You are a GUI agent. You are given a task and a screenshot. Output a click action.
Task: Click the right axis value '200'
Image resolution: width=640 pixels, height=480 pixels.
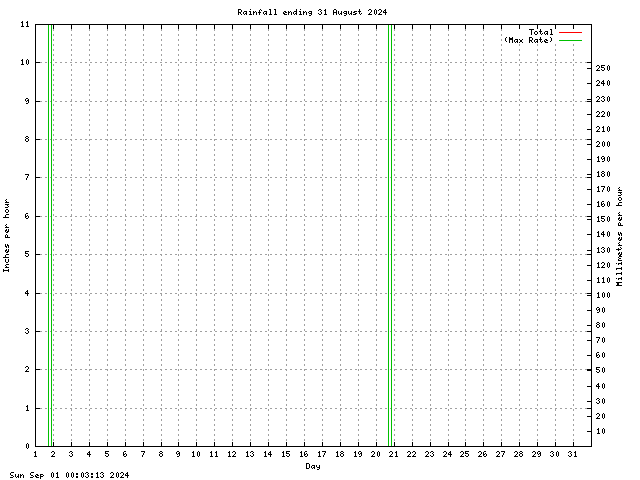tap(603, 144)
